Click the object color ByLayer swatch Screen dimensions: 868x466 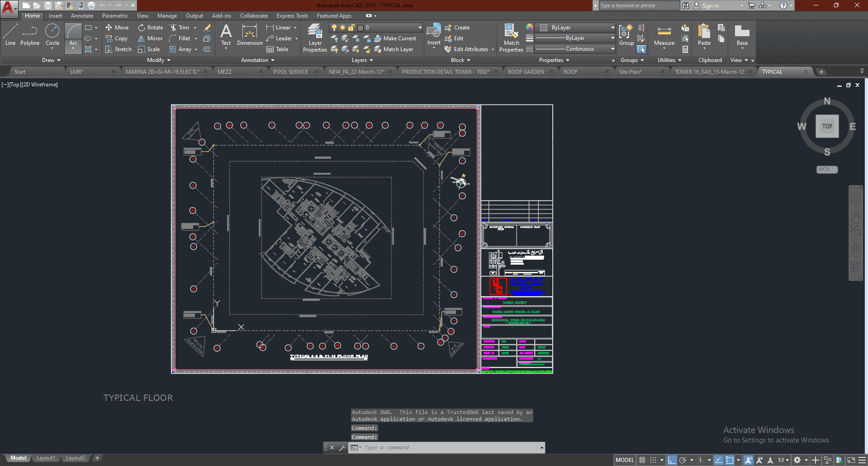click(x=544, y=28)
